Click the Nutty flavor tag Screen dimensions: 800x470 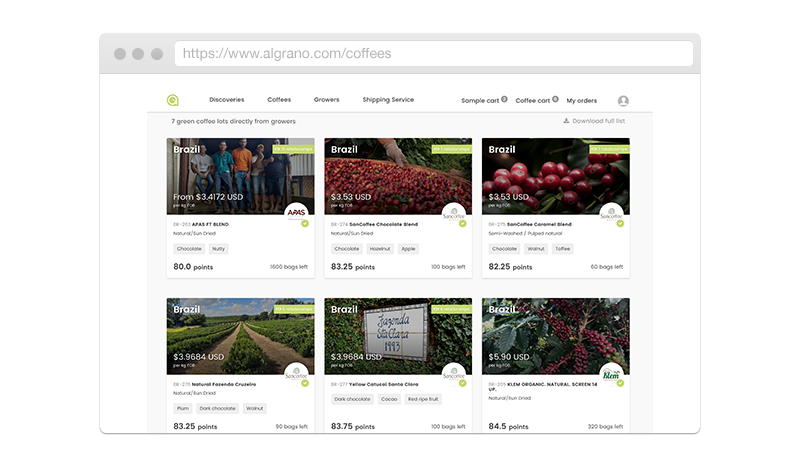point(218,249)
